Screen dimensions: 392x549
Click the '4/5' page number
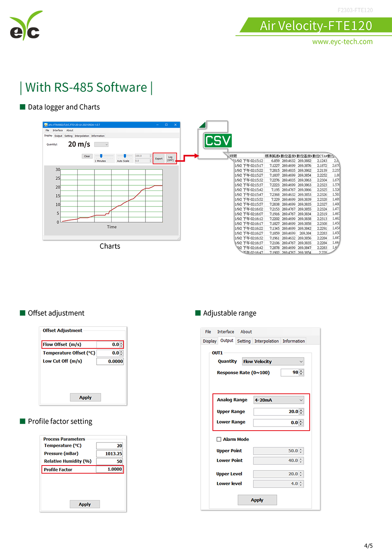pyautogui.click(x=368, y=545)
